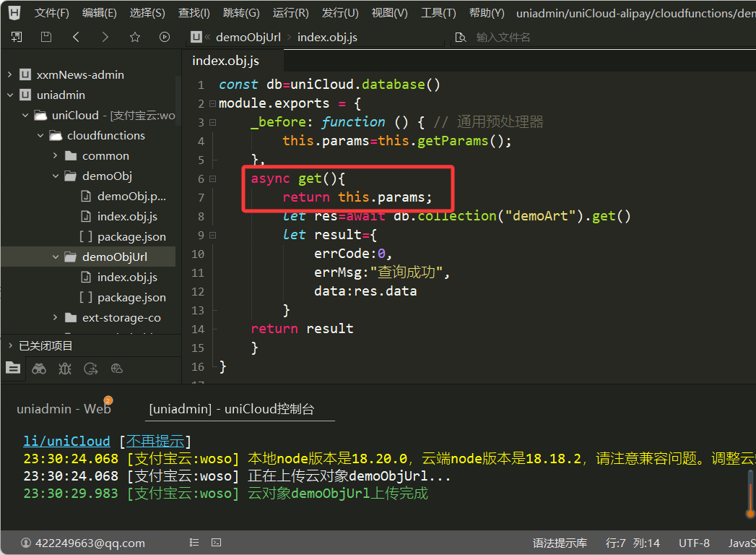Fold the _before function at line 3

click(212, 122)
